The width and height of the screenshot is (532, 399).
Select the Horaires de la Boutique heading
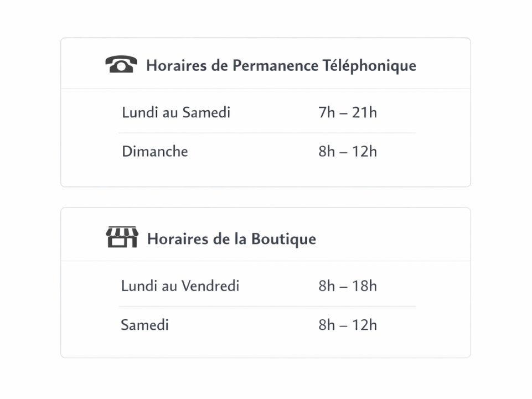click(x=231, y=239)
